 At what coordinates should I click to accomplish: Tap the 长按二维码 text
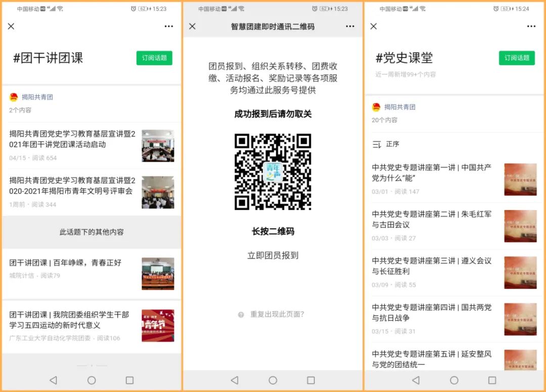point(273,231)
